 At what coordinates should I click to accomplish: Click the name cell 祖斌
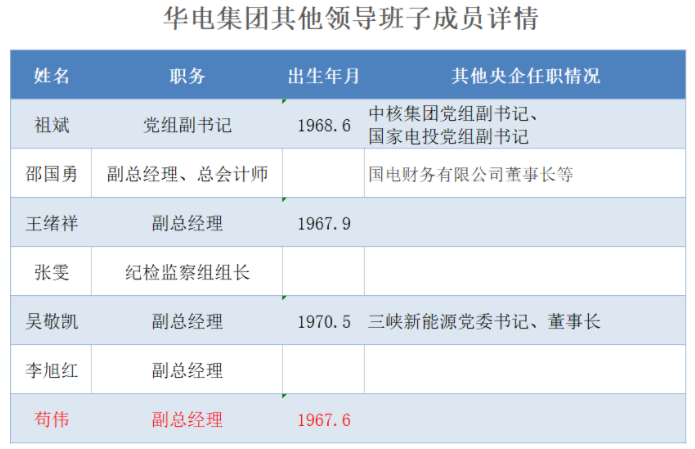point(52,125)
